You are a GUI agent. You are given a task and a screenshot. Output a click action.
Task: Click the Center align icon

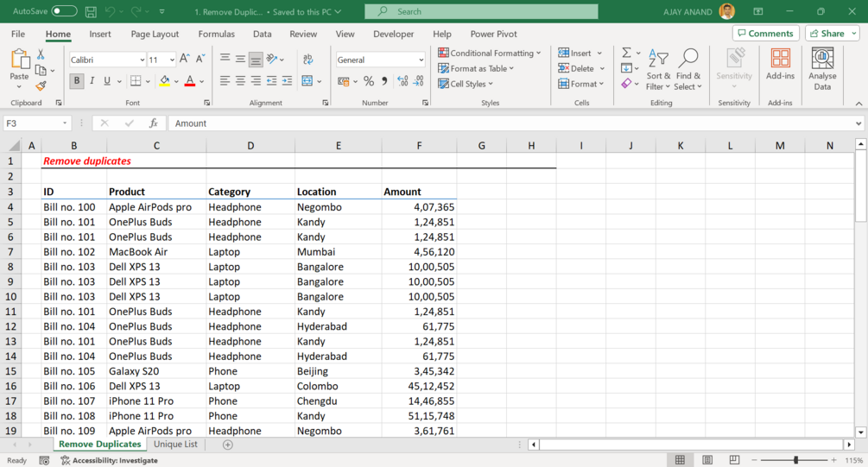tap(240, 81)
